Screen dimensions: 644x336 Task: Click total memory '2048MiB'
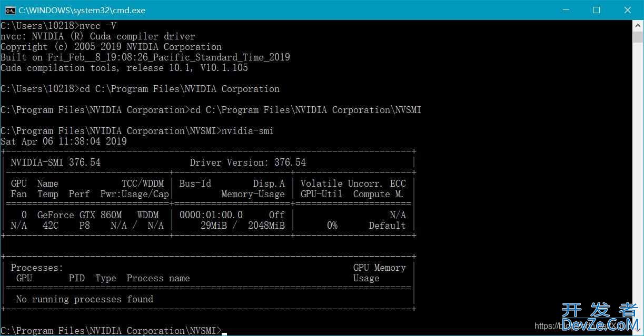(266, 226)
